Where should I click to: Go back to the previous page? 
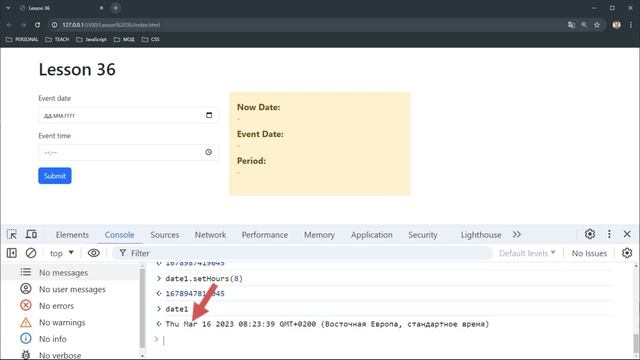pos(9,25)
